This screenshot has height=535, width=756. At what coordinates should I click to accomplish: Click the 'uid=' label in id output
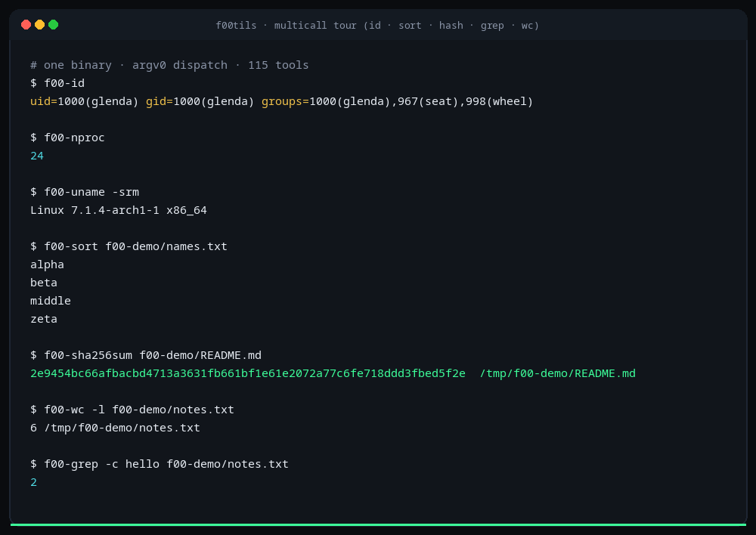tap(44, 102)
